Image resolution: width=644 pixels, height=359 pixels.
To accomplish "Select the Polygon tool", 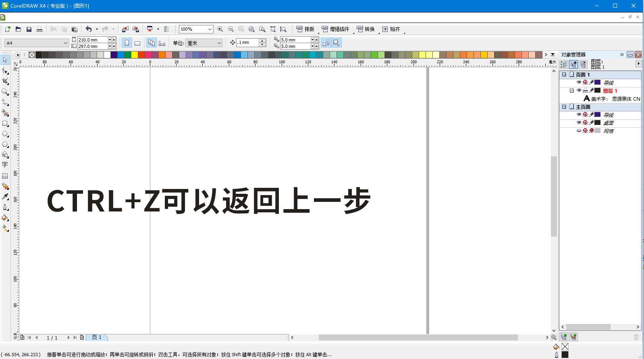I will click(x=5, y=145).
